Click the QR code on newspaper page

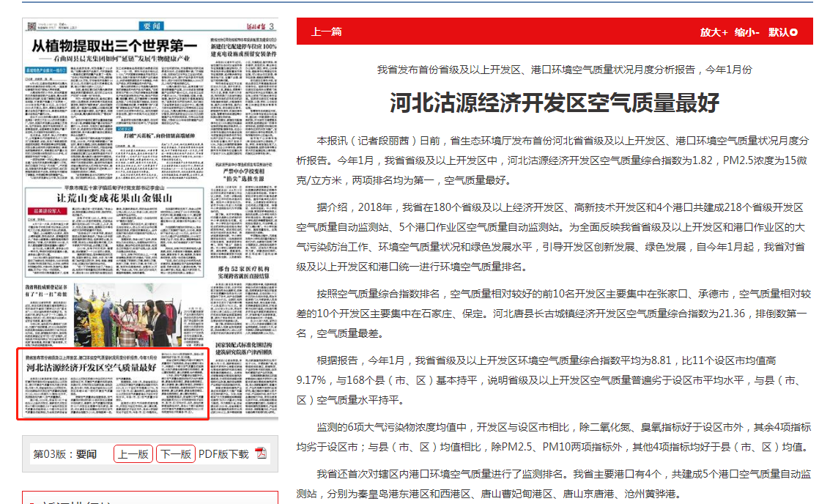coord(31,28)
